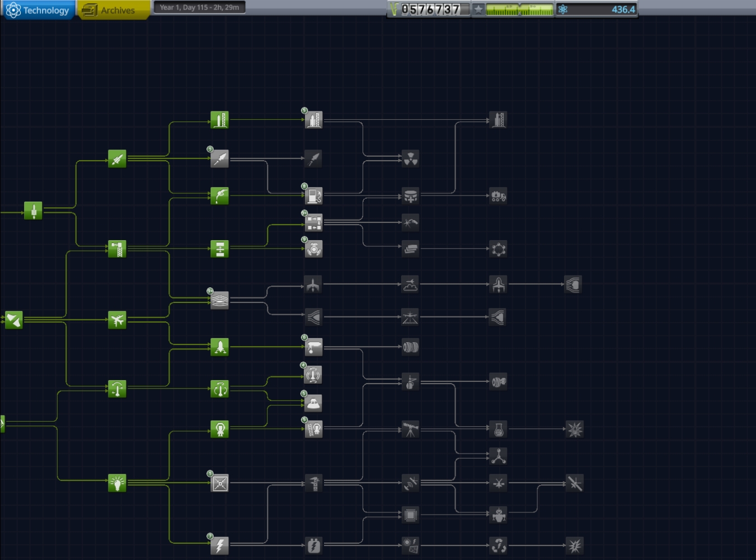The height and width of the screenshot is (560, 756).
Task: Select the gray gas pump node
Action: [x=314, y=196]
